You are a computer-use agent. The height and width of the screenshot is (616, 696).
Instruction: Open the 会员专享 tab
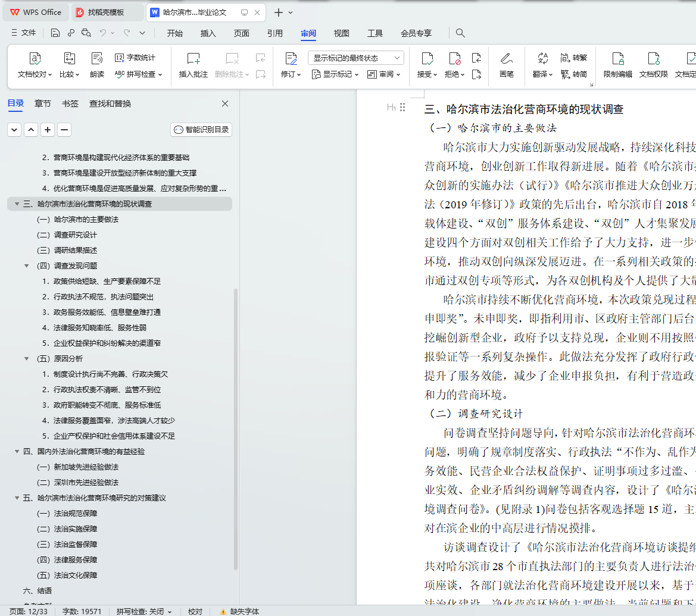click(x=416, y=33)
